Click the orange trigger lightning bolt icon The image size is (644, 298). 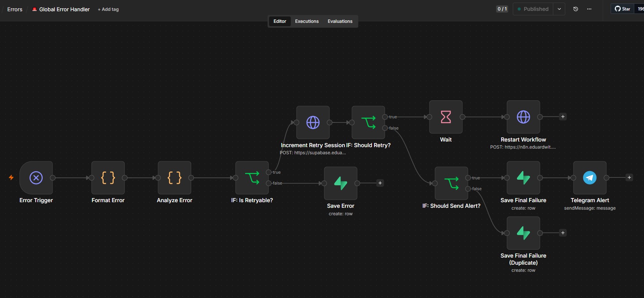pos(11,177)
